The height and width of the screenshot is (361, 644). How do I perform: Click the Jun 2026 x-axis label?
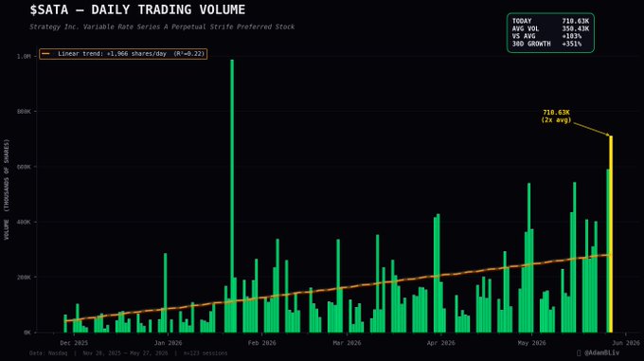[625, 343]
